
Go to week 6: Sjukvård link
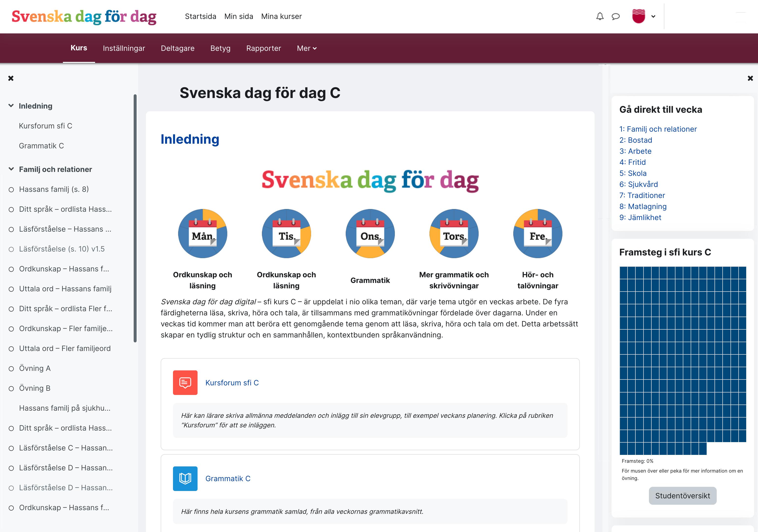pos(638,184)
